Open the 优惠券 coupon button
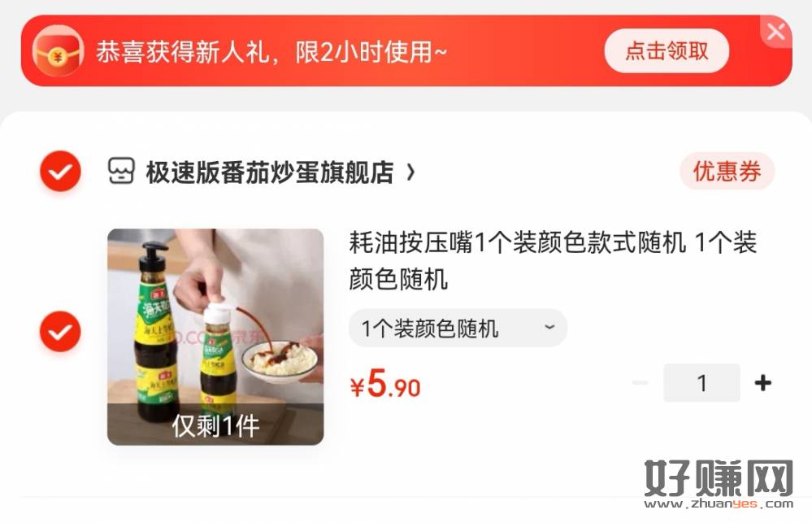The height and width of the screenshot is (523, 812). pos(727,171)
